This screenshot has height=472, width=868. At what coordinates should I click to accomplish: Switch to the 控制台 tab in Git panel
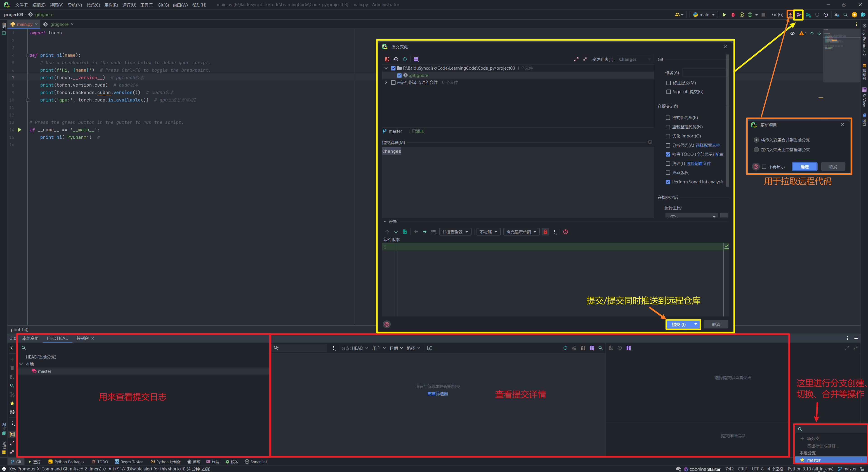click(x=83, y=338)
